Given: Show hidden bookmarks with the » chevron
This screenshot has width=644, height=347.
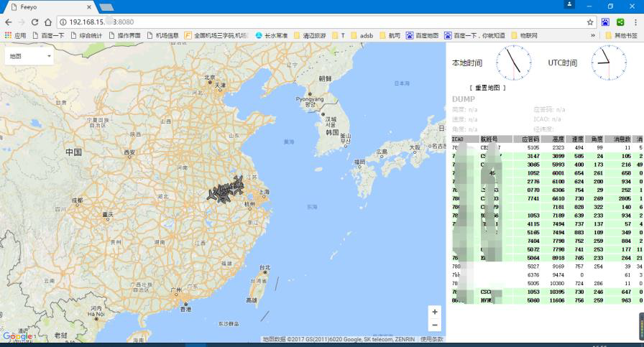Looking at the screenshot, I should point(593,36).
